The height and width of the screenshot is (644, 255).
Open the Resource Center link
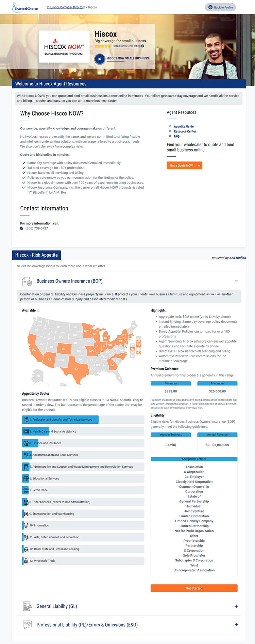185,132
